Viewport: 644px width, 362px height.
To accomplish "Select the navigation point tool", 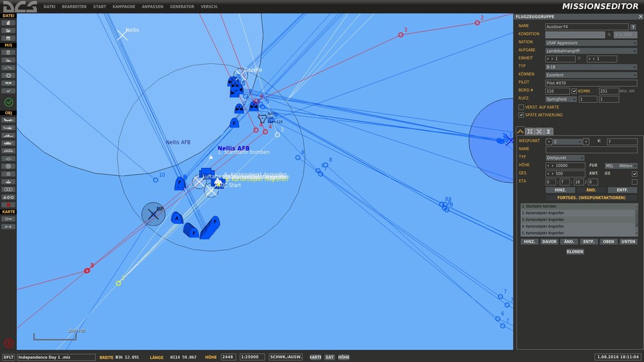I will click(8, 158).
